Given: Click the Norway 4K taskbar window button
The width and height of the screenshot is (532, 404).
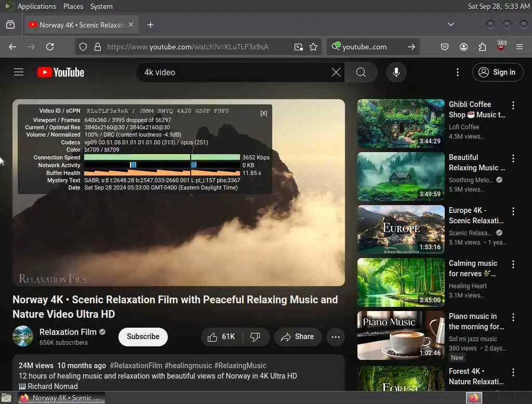Looking at the screenshot, I should [x=61, y=398].
